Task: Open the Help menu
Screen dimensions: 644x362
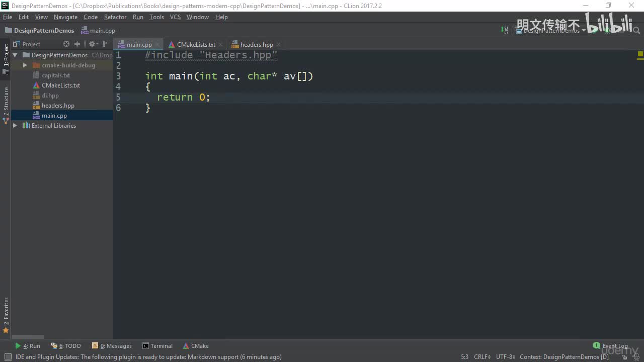Action: 221,17
